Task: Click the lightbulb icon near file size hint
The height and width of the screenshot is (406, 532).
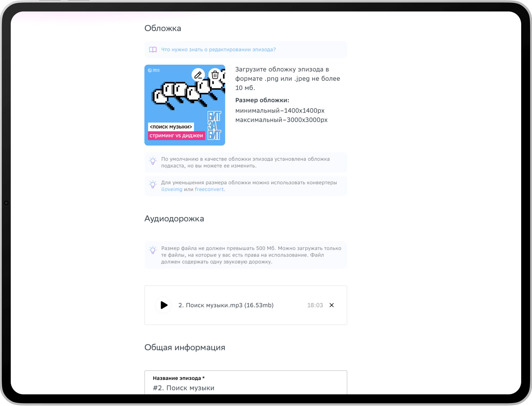Action: tap(153, 250)
